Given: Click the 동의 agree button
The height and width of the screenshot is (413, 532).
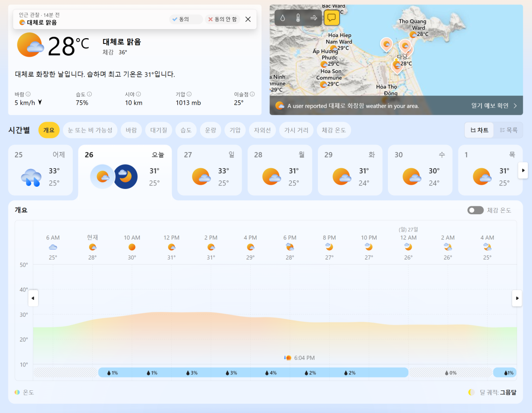Looking at the screenshot, I should [181, 20].
